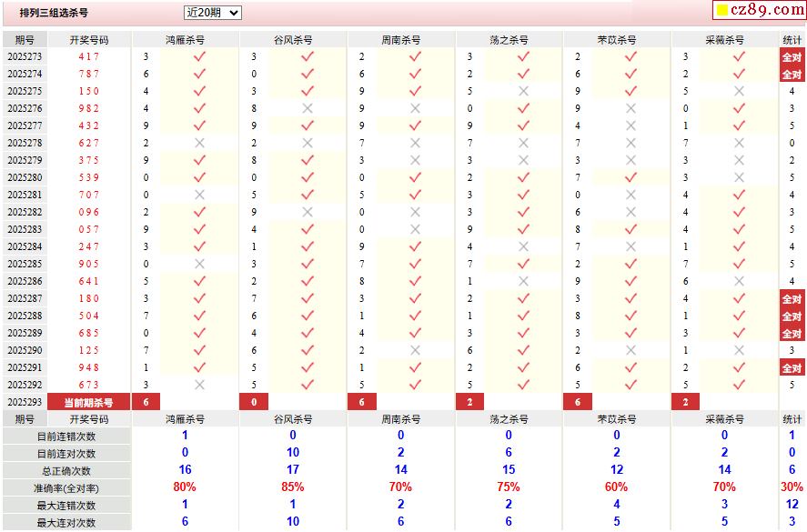This screenshot has height=532, width=807.
Task: Click the 80% accuracy value for 鸿雁杀号
Action: pyautogui.click(x=185, y=487)
